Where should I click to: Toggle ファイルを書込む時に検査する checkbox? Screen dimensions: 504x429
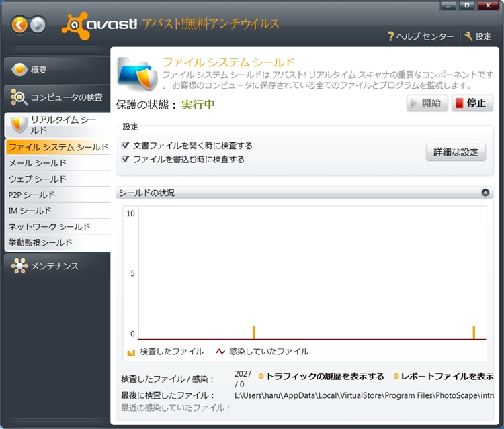(x=126, y=159)
